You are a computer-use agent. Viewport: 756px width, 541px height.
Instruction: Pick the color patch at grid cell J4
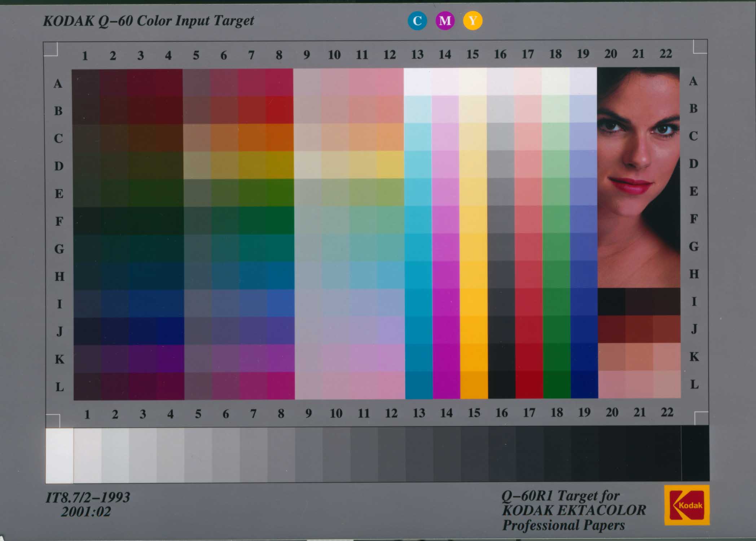coord(171,331)
